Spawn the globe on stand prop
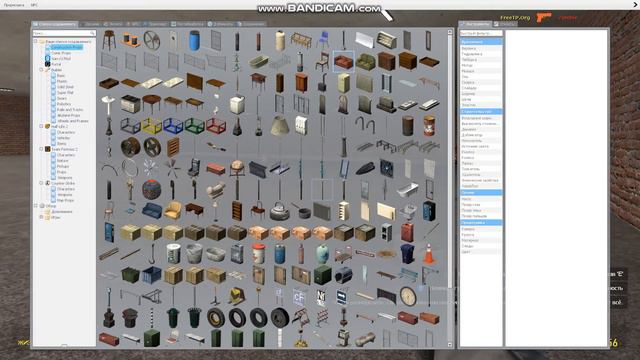 pos(237,168)
